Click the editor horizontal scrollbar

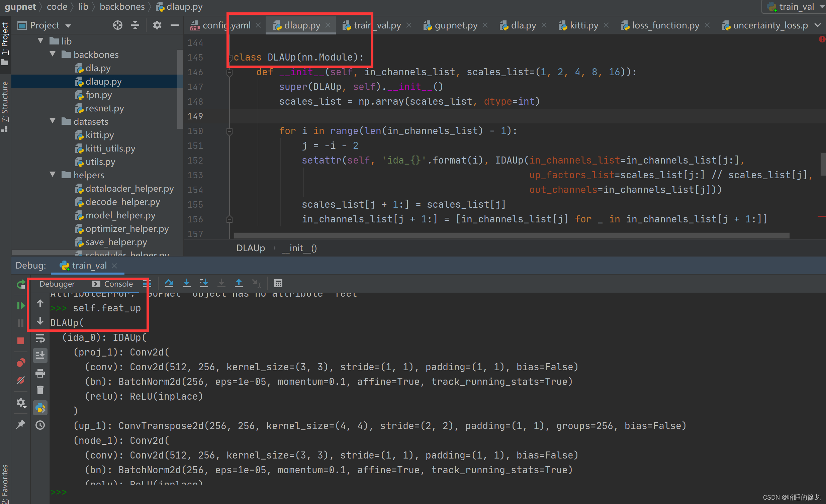pos(511,236)
